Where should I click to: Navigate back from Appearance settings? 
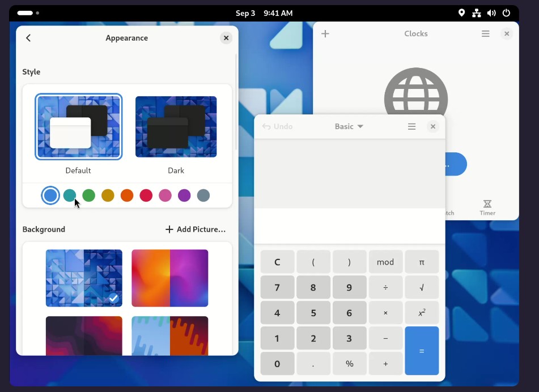point(28,38)
